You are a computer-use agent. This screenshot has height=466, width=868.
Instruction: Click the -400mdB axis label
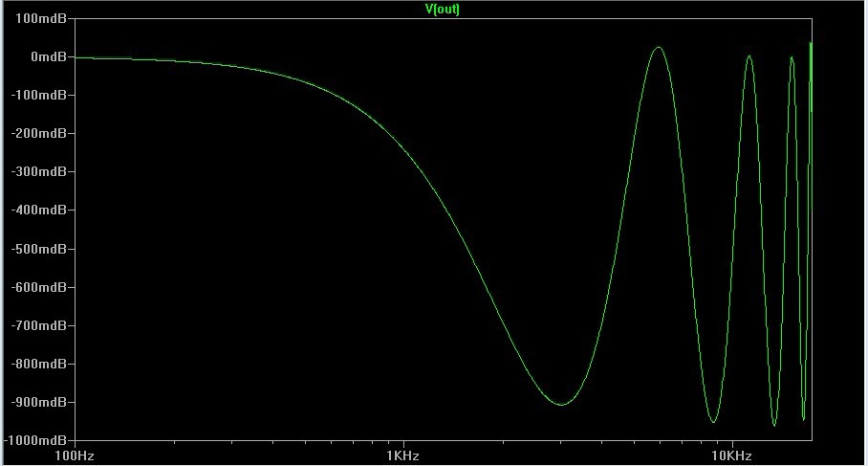tap(39, 210)
